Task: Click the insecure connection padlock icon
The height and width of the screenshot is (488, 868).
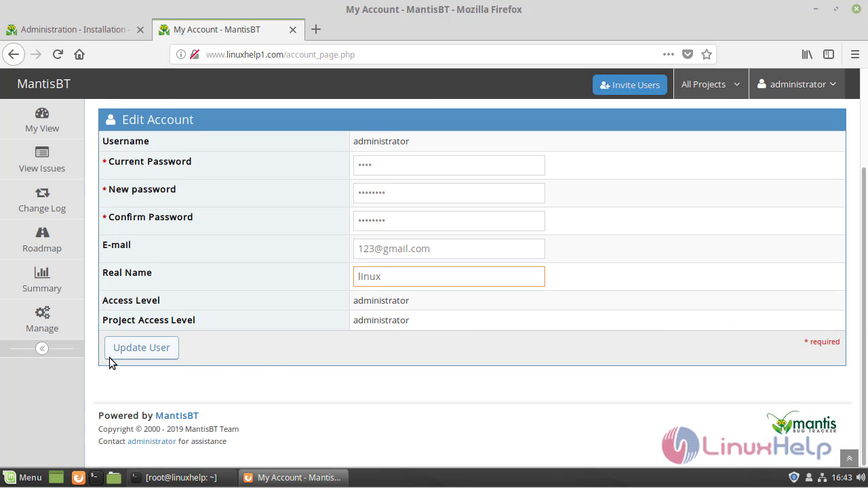Action: 195,54
